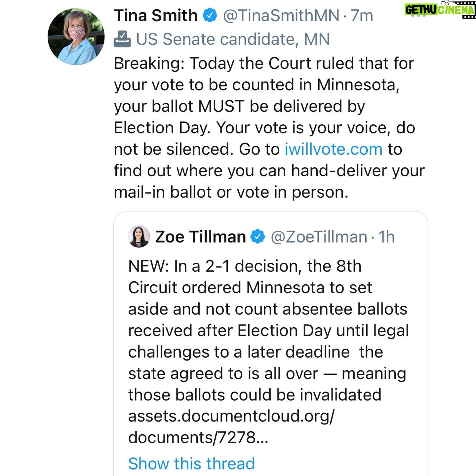This screenshot has height=476, width=476.
Task: Click Tina Smith's main tweet text
Action: (x=269, y=128)
